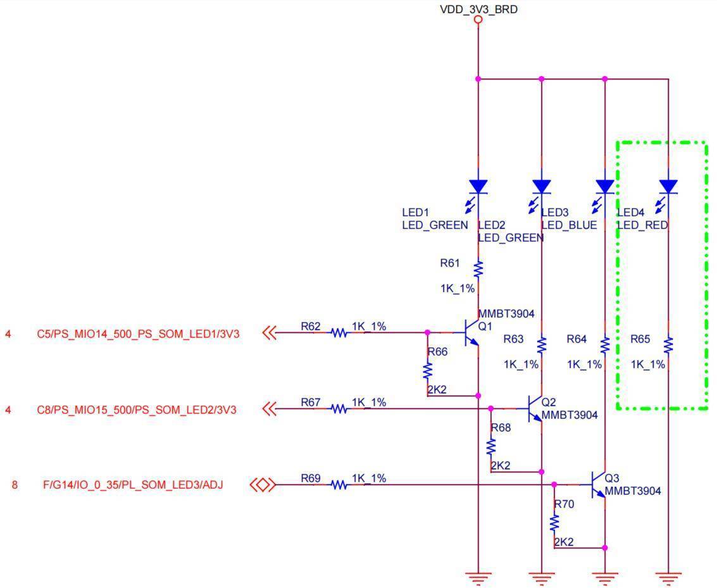
Task: Click page reference 4 beside PS_SOM_LED1 net
Action: (8, 334)
